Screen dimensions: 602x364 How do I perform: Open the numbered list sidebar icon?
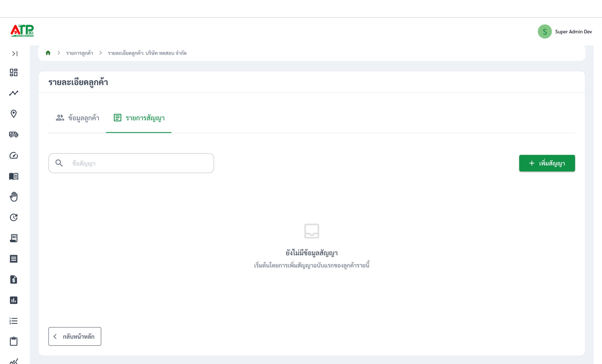pos(14,321)
